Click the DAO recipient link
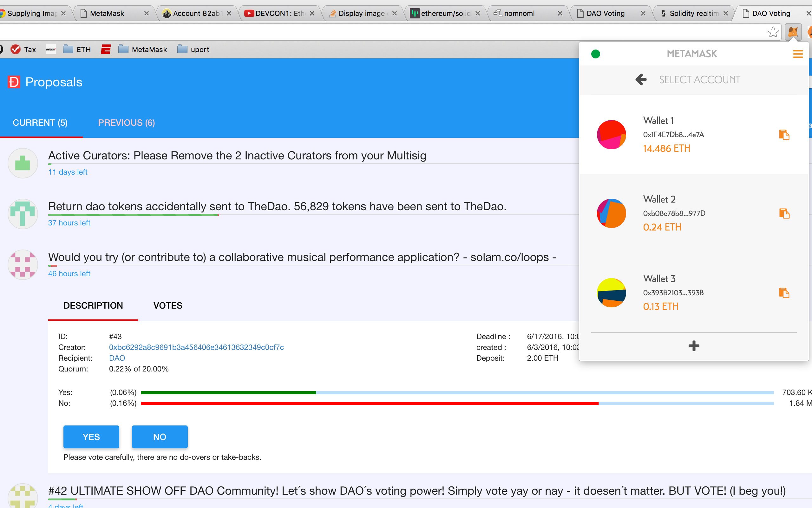 click(117, 358)
